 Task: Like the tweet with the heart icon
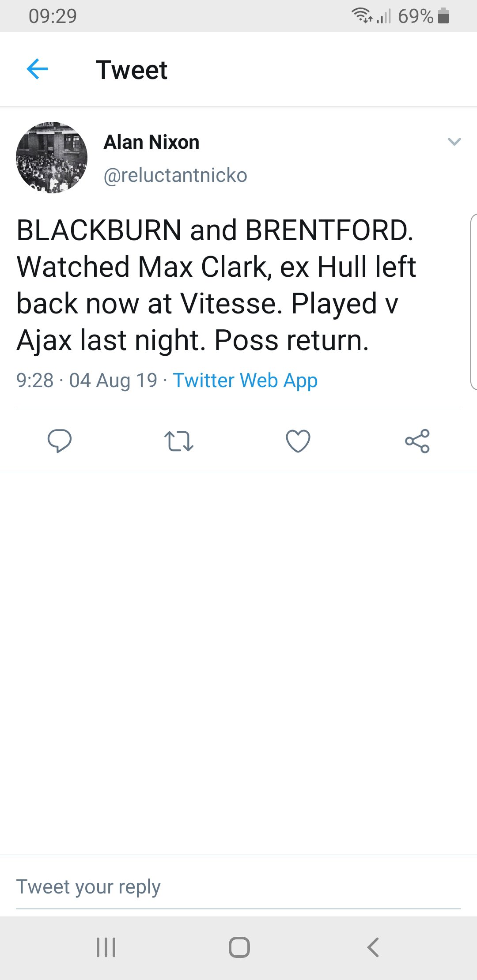pyautogui.click(x=298, y=441)
